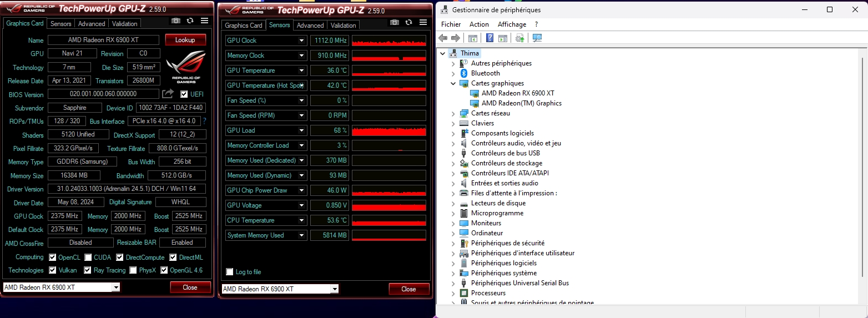Click Close button in the Sensors window
Viewport: 868px width, 318px height.
(408, 289)
